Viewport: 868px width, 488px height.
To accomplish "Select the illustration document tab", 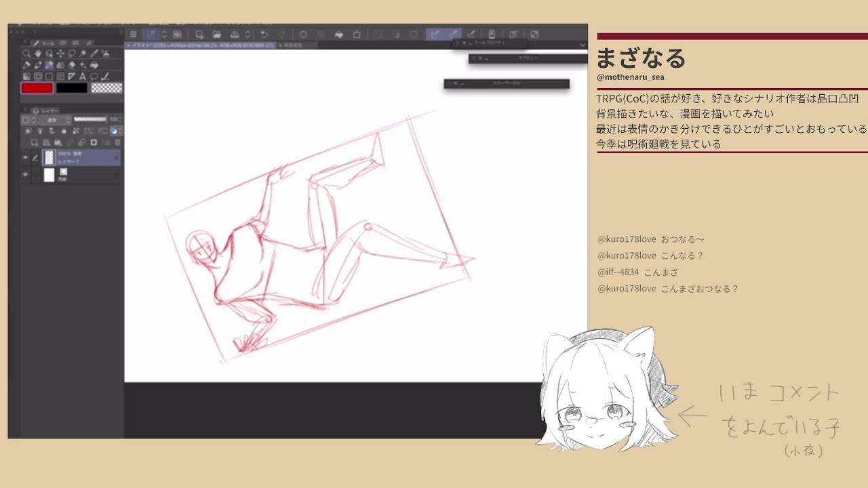I will tap(201, 45).
